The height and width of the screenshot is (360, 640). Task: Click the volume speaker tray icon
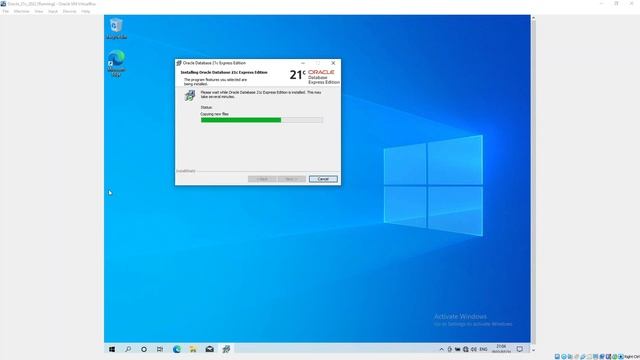(474, 349)
